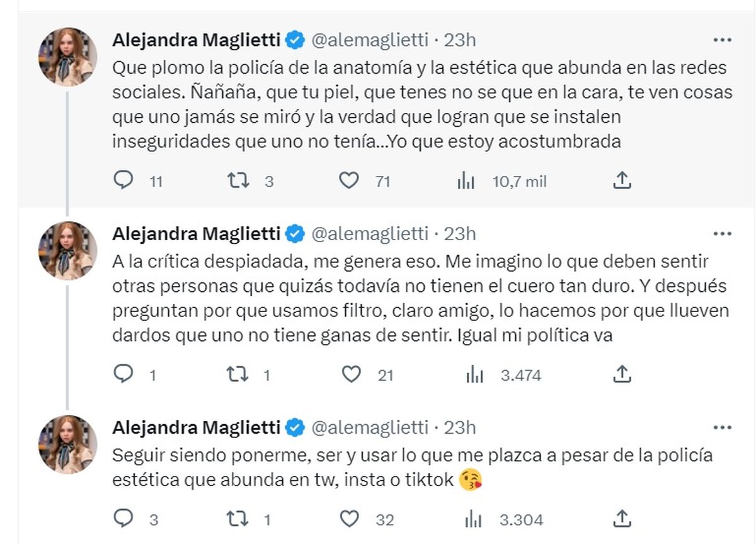The height and width of the screenshot is (544, 756).
Task: Retweet the first tweet about policía de la anatomía
Action: 238,182
